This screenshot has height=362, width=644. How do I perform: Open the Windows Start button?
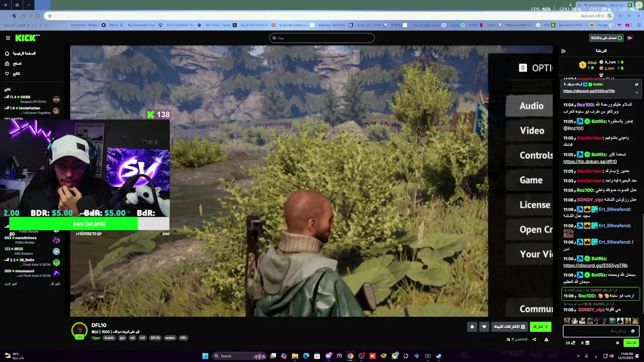pyautogui.click(x=205, y=356)
